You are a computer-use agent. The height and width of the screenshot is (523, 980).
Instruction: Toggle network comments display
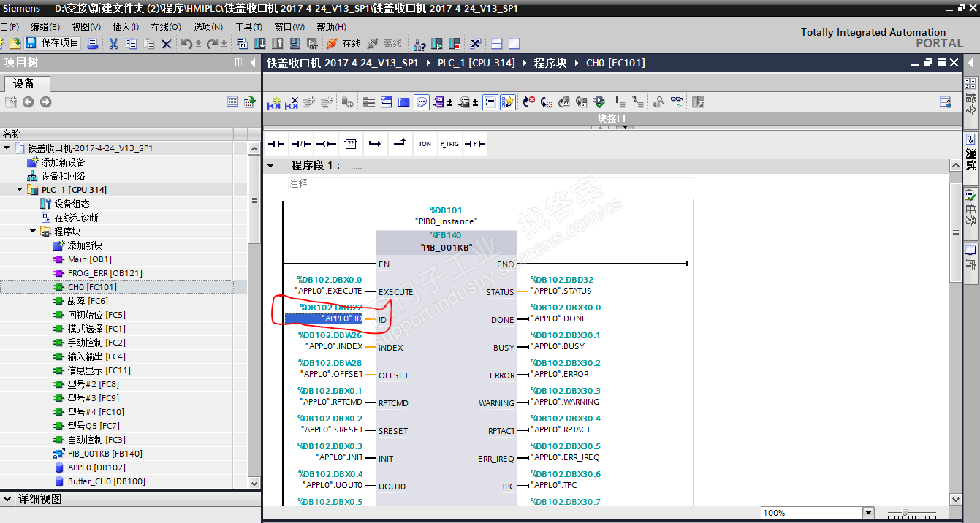coord(490,102)
